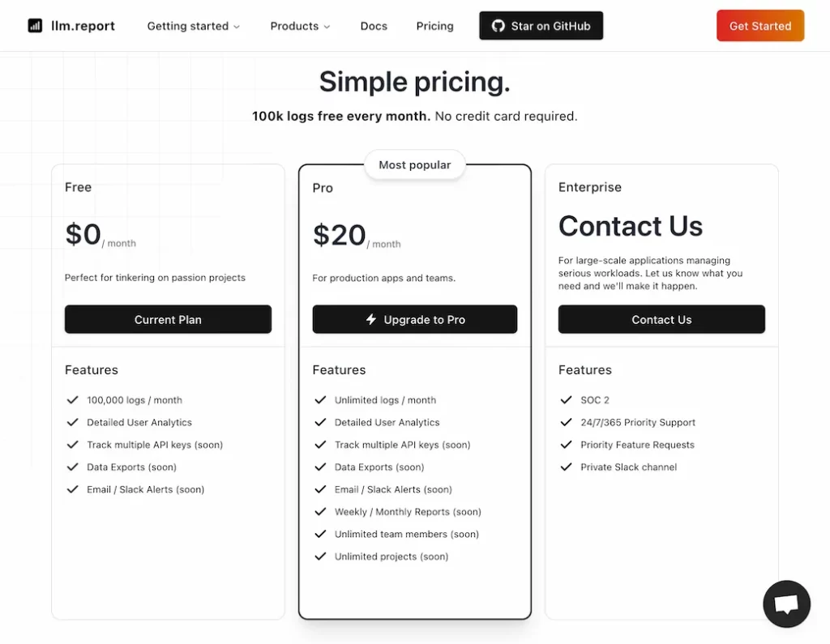
Task: Expand the Getting started dropdown menu
Action: coord(194,26)
